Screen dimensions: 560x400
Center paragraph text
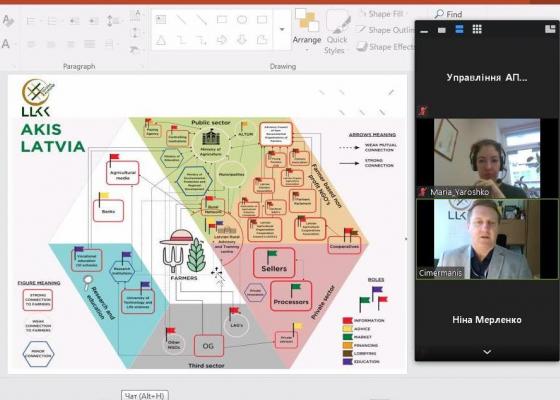click(x=51, y=44)
